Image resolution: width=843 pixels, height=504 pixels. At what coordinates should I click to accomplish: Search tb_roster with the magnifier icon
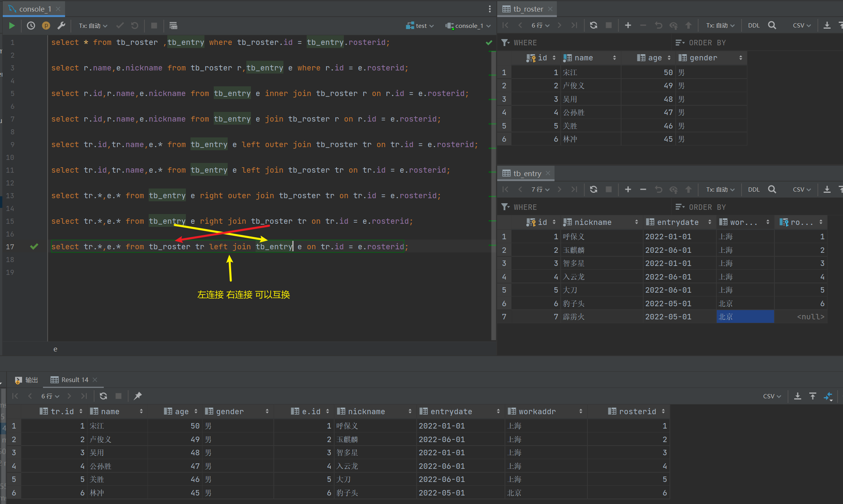click(772, 25)
